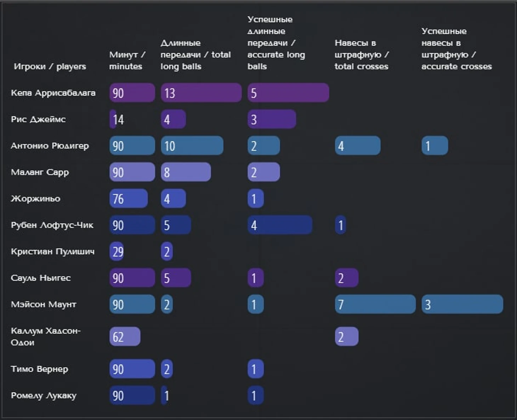Select the player name Рис Джеймс
Viewport: 517px width, 420px height.
coord(38,119)
